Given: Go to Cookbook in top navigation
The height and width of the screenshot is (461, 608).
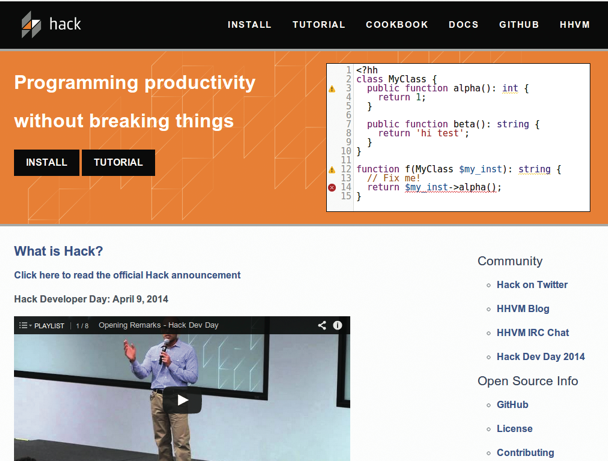Looking at the screenshot, I should point(396,24).
